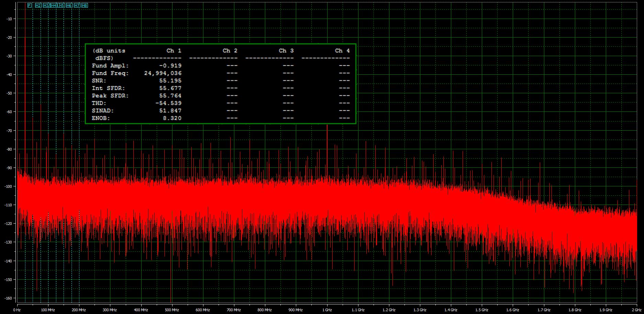The image size is (644, 314).
Task: Select the H8 harmonic marker
Action: pos(85,6)
